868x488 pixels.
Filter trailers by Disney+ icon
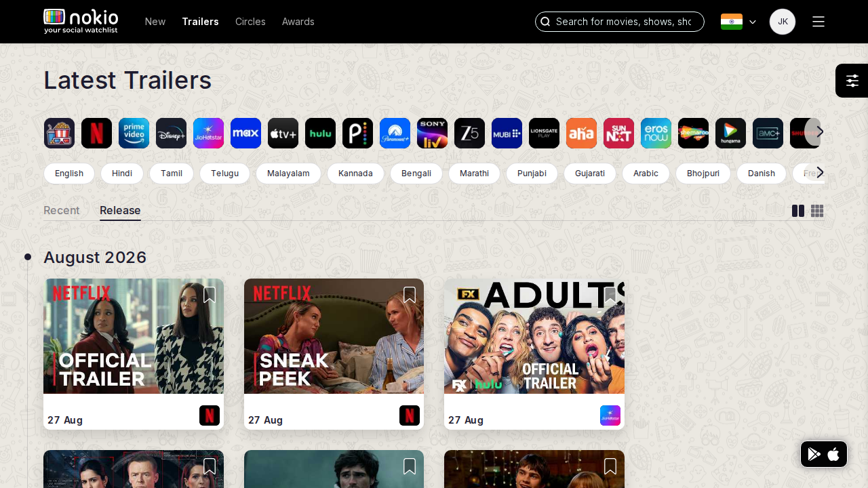click(171, 133)
